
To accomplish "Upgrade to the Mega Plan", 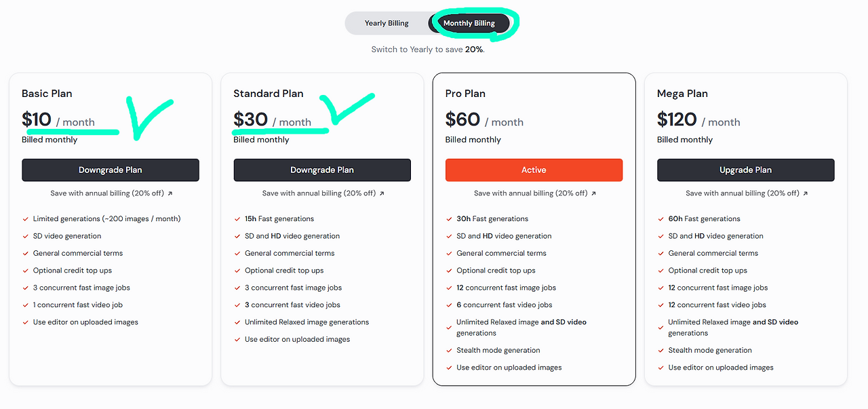I will click(x=745, y=170).
